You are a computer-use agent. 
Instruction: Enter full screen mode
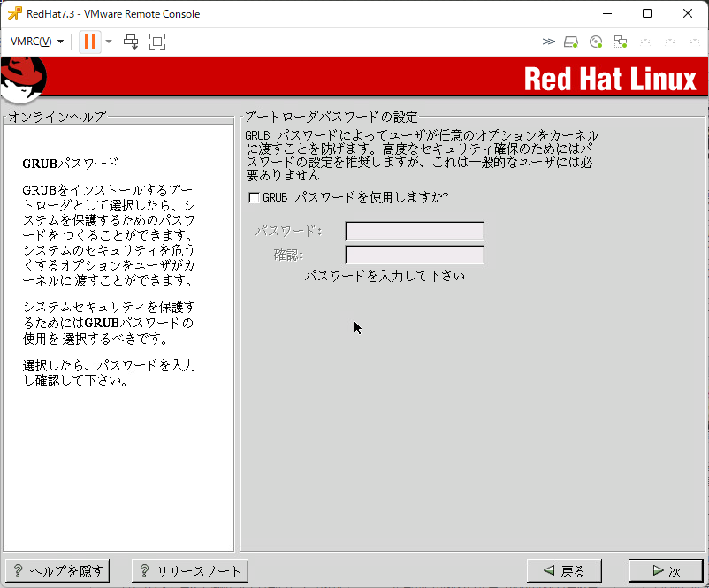[156, 42]
